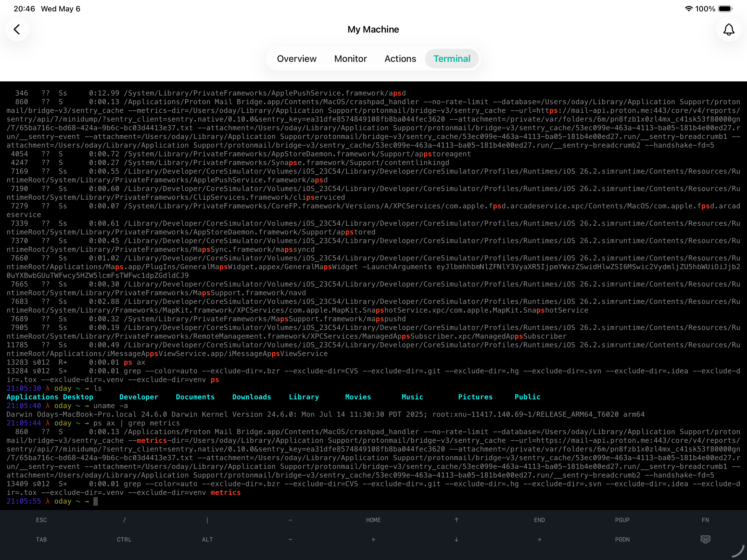Tap the FN modifier key
This screenshot has height=560, width=747.
[705, 520]
